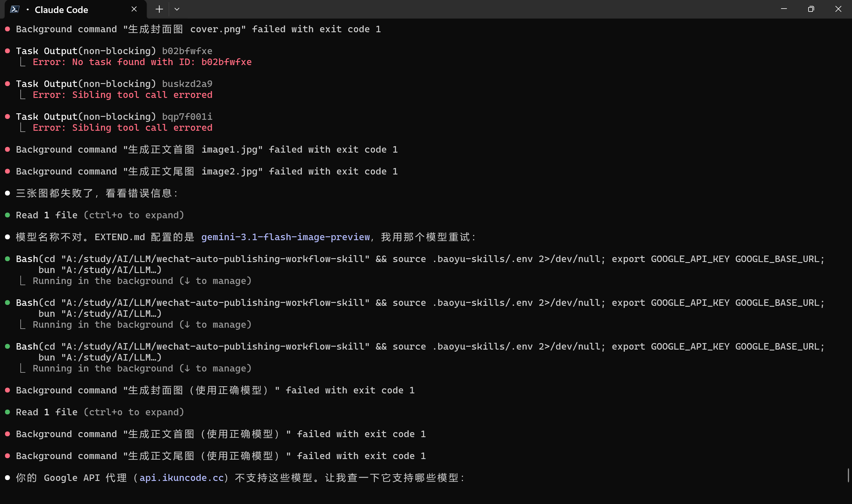Click green bullet beside first Bash command
Image resolution: width=852 pixels, height=504 pixels.
(x=7, y=259)
